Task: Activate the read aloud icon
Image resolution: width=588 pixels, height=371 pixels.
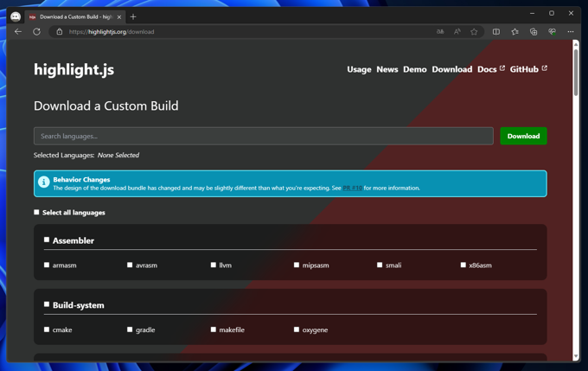Action: [457, 32]
